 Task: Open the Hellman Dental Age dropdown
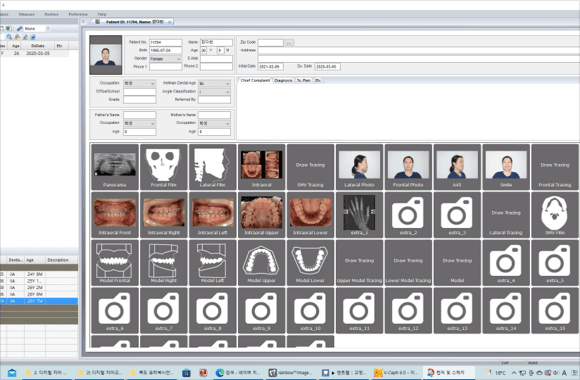click(214, 84)
